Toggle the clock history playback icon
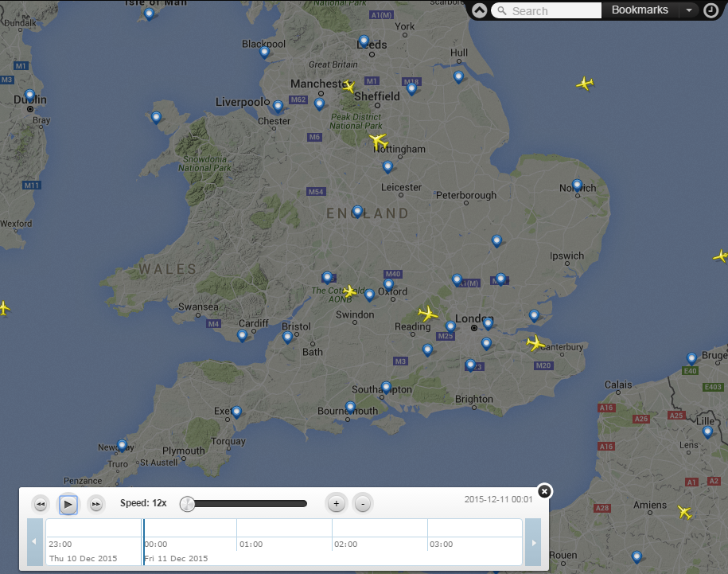Image resolution: width=728 pixels, height=574 pixels. pyautogui.click(x=710, y=10)
